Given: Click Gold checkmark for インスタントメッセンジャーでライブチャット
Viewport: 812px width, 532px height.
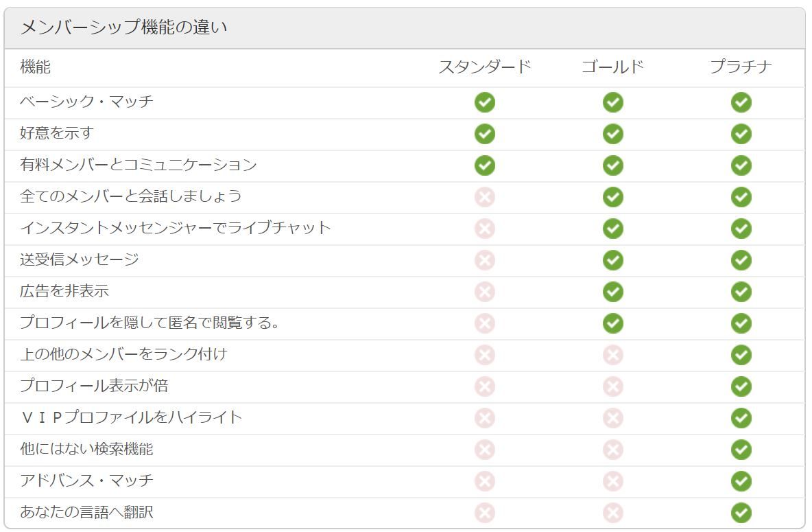Looking at the screenshot, I should coord(612,229).
